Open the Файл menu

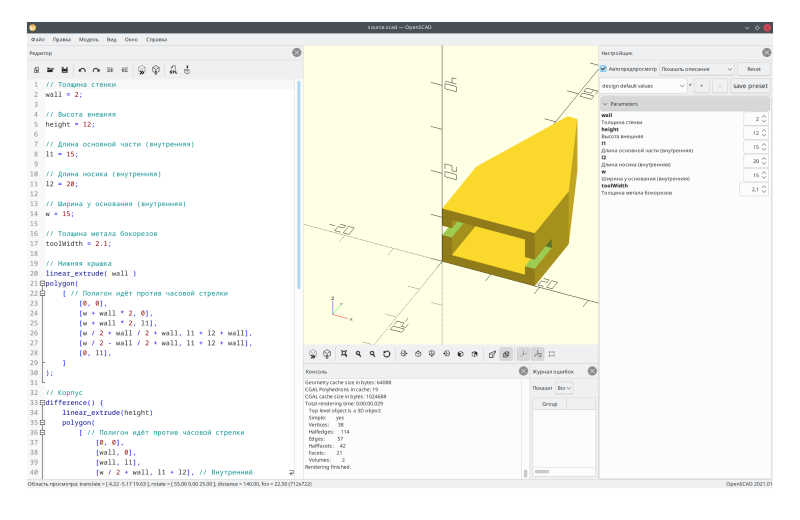(x=37, y=39)
